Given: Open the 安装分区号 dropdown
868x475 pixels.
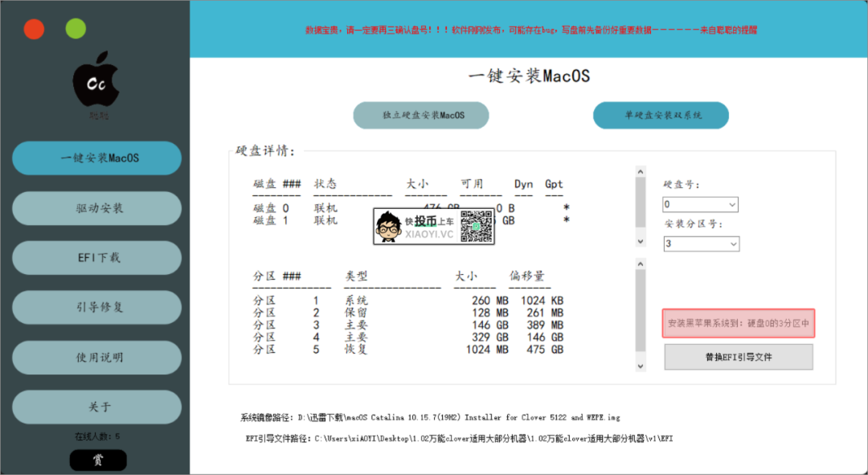Looking at the screenshot, I should (x=701, y=244).
